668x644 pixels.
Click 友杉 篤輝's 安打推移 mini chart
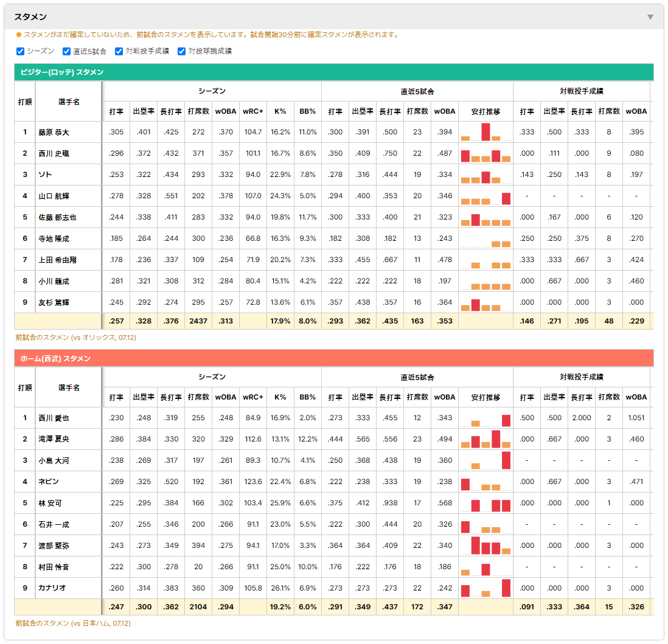tap(485, 302)
